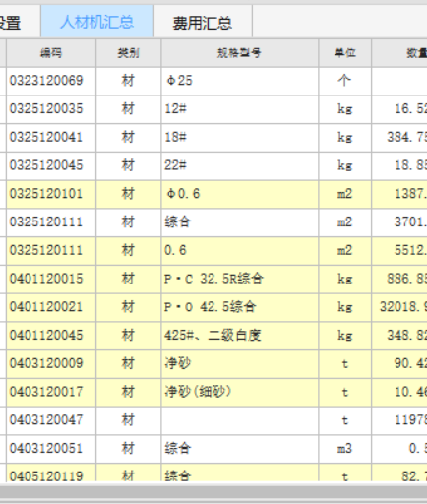Switch to the 费用汇总 tab
427x504 pixels.
pyautogui.click(x=203, y=22)
